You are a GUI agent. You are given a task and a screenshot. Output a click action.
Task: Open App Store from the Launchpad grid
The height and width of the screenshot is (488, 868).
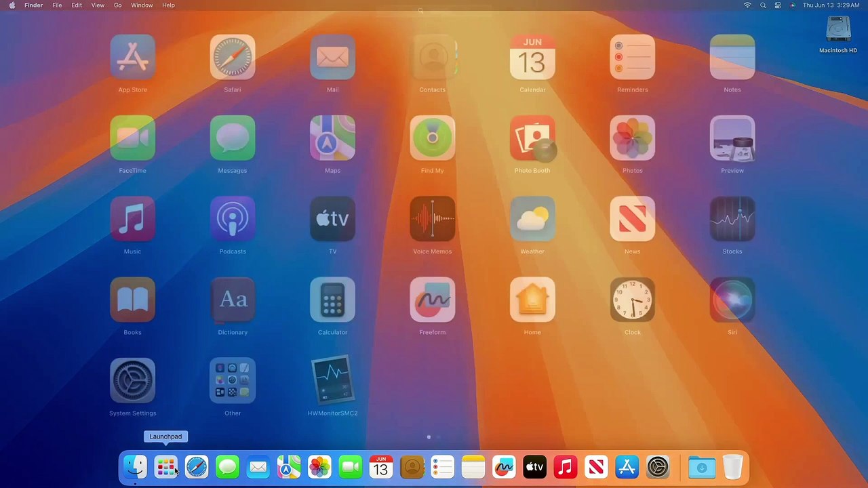tap(132, 58)
